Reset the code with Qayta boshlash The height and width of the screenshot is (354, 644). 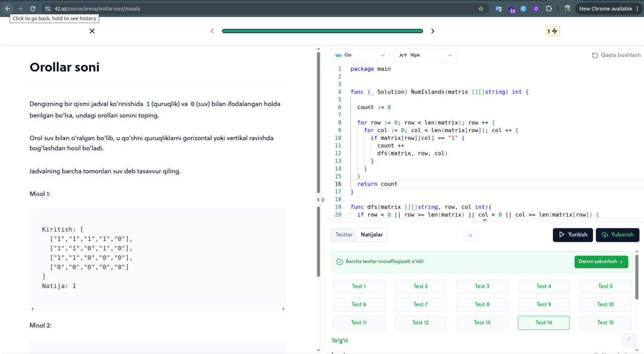pyautogui.click(x=616, y=55)
